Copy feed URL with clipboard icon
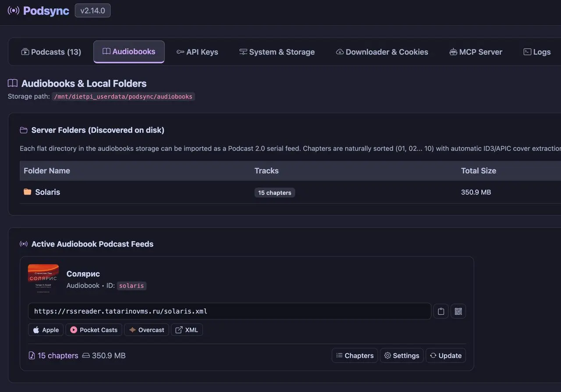Screen dimensions: 561x392 tap(441, 311)
